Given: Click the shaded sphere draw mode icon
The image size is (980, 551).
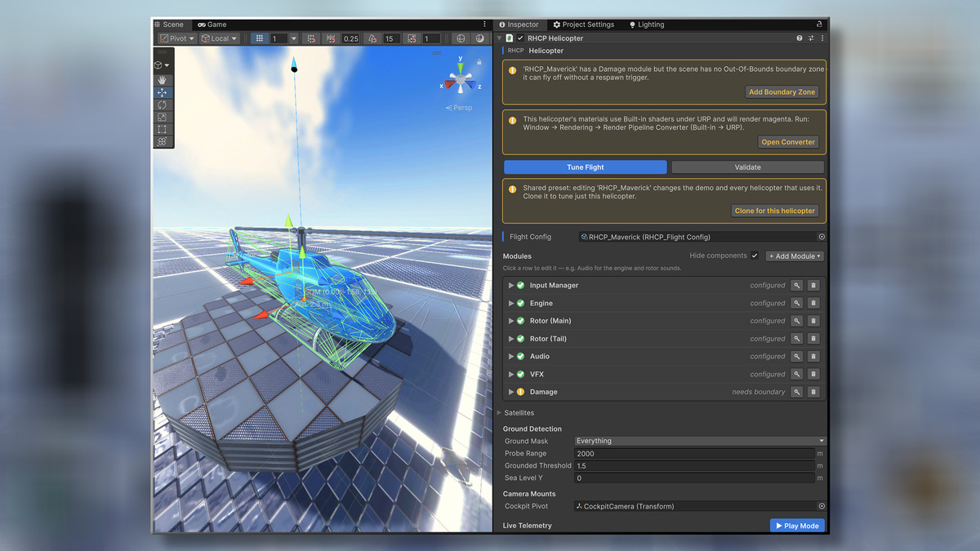Looking at the screenshot, I should click(480, 38).
